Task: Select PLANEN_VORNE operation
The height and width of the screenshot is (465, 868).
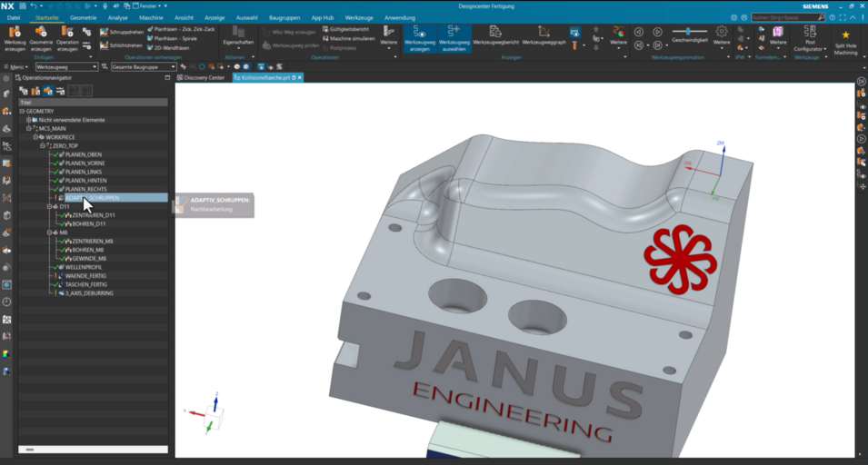Action: click(85, 163)
